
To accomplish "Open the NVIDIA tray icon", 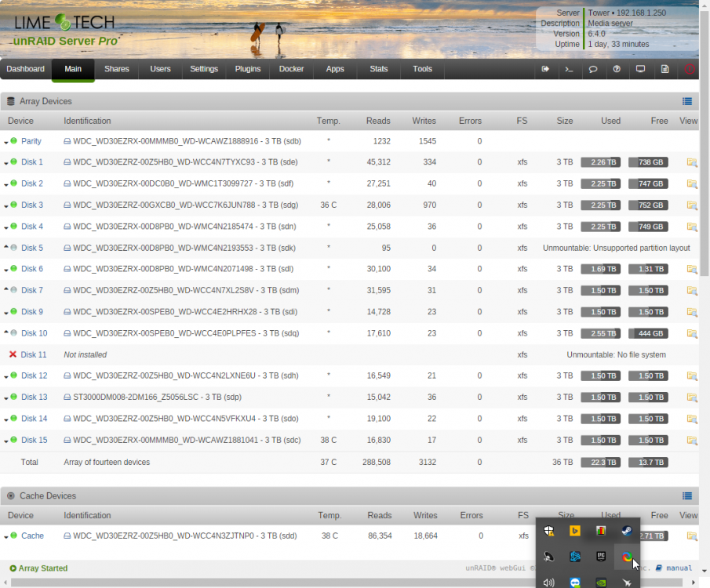I will (601, 583).
